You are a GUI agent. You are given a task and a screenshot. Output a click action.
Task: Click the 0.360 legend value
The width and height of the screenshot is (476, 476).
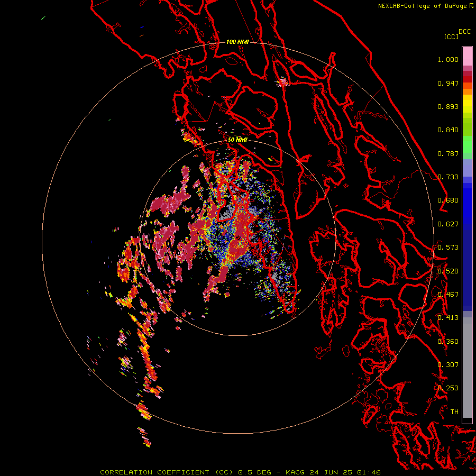click(x=448, y=342)
